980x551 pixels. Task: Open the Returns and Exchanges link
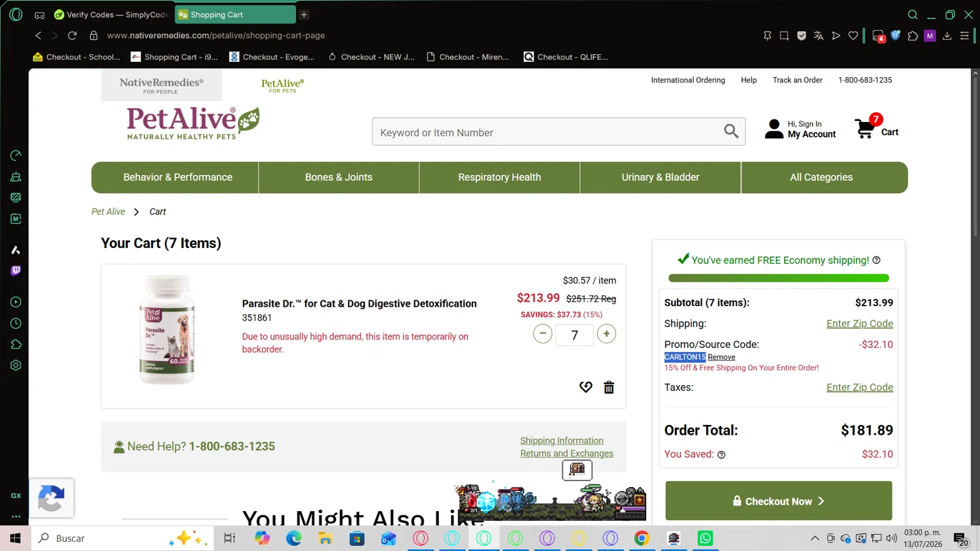566,454
